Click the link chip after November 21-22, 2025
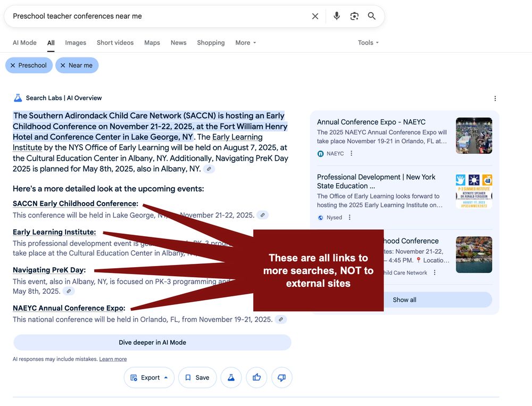Image resolution: width=532 pixels, height=406 pixels. point(262,215)
